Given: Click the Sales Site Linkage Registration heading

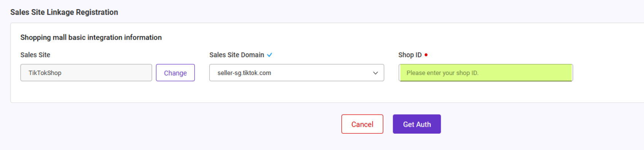Looking at the screenshot, I should click(64, 12).
